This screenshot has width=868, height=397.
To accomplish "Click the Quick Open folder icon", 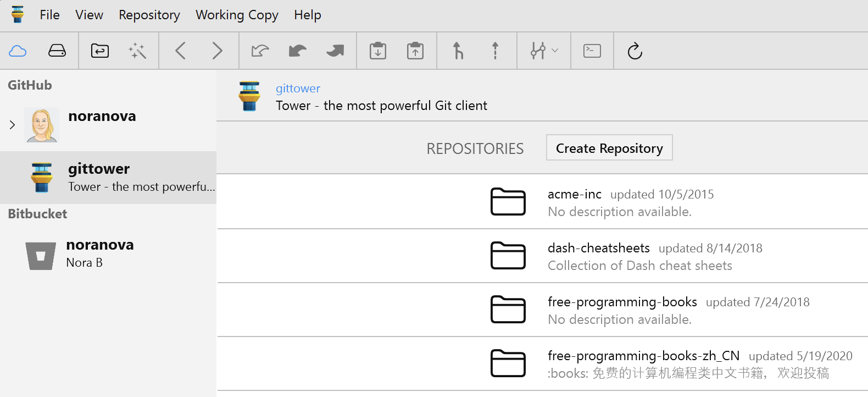I will click(x=99, y=51).
